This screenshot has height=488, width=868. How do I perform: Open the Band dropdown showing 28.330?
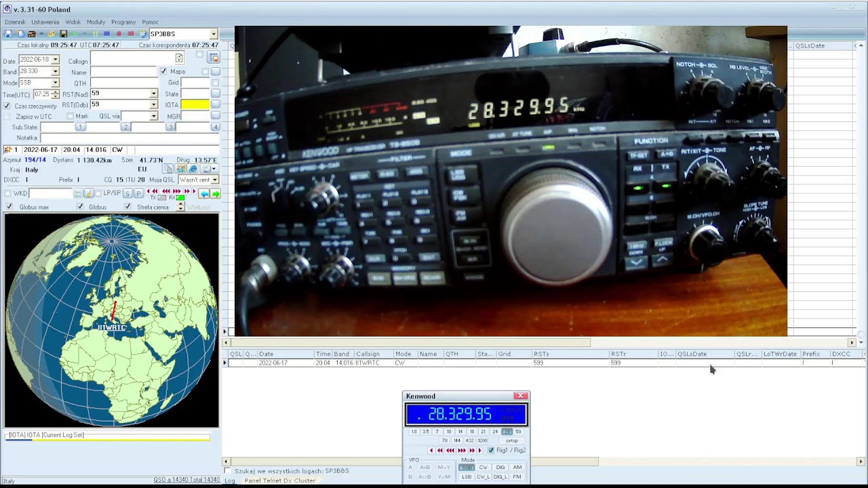(x=55, y=71)
